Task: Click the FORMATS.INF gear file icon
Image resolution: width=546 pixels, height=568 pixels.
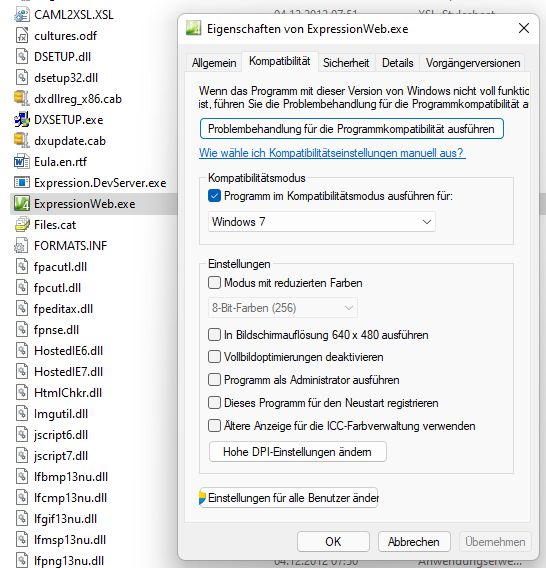Action: (22, 246)
